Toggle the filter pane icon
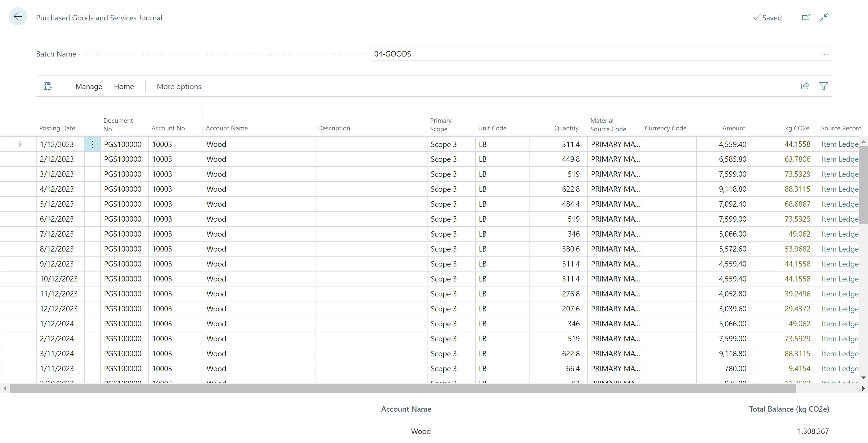The height and width of the screenshot is (443, 868). pos(823,86)
